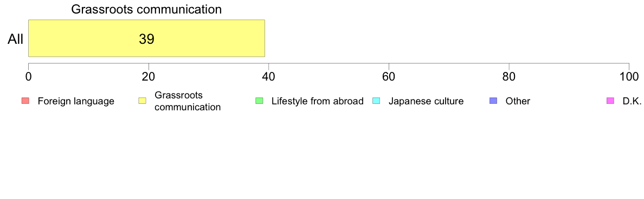The image size is (644, 199).
Task: Click the 100 axis tick label
Action: [x=628, y=77]
